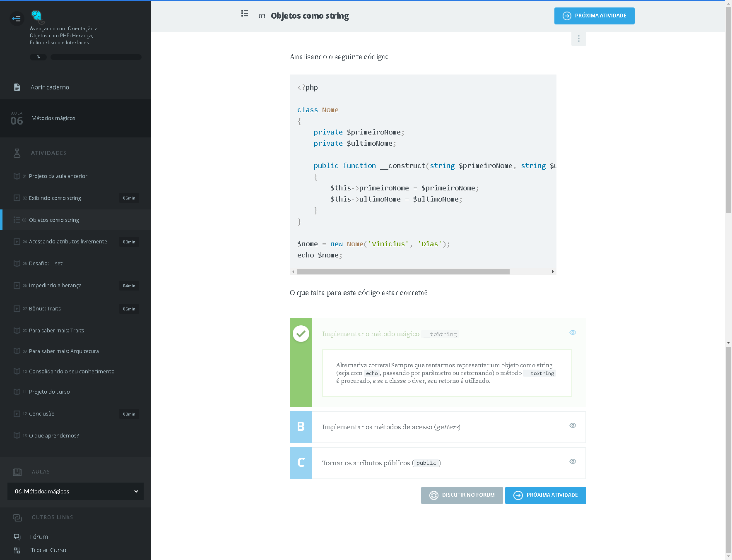The image size is (732, 560).
Task: Click right arrow of code scrollbar
Action: 553,272
